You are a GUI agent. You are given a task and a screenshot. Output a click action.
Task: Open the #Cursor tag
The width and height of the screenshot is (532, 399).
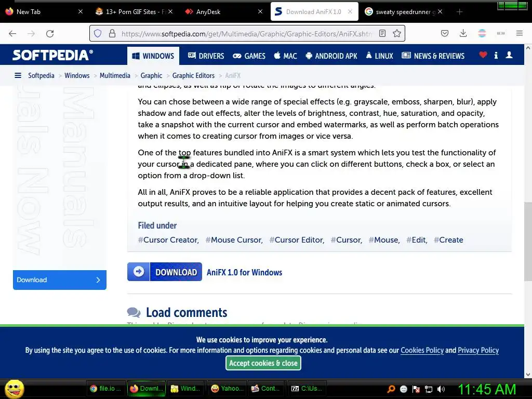pyautogui.click(x=347, y=240)
